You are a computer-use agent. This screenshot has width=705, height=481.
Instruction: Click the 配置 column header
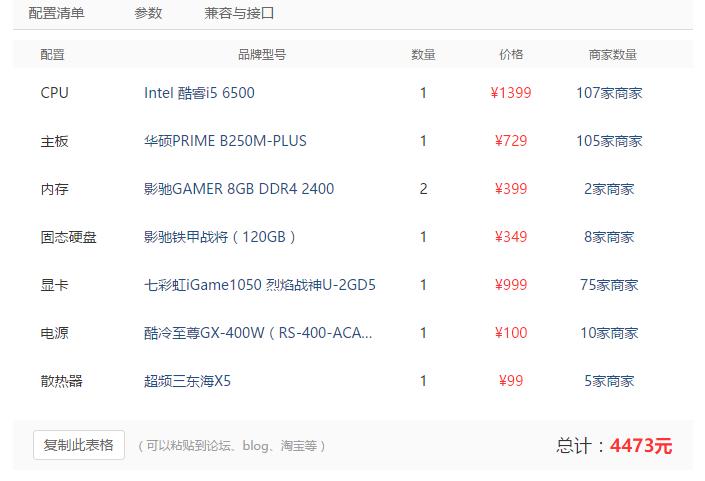[53, 55]
